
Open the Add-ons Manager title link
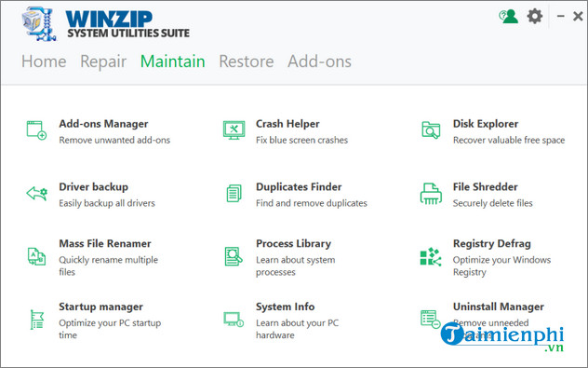tap(103, 124)
